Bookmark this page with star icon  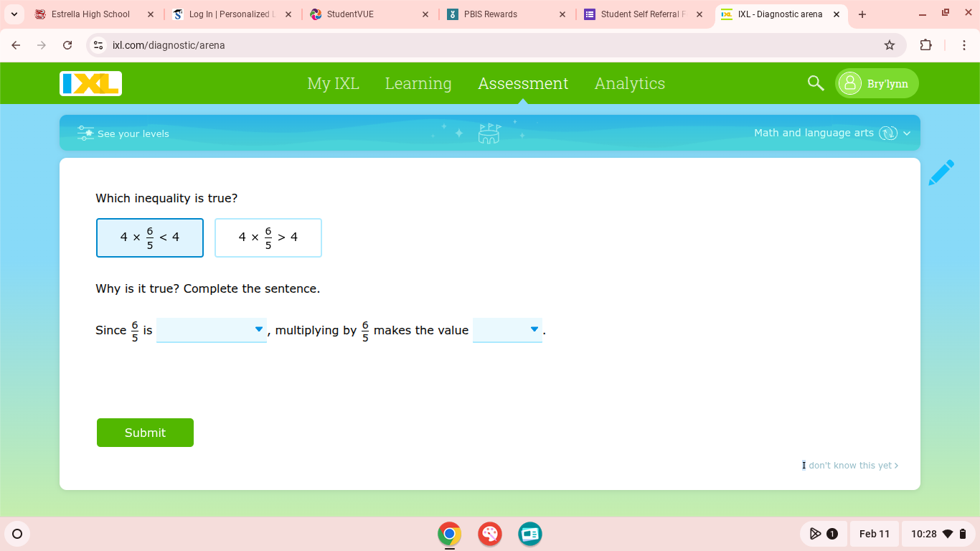tap(890, 45)
